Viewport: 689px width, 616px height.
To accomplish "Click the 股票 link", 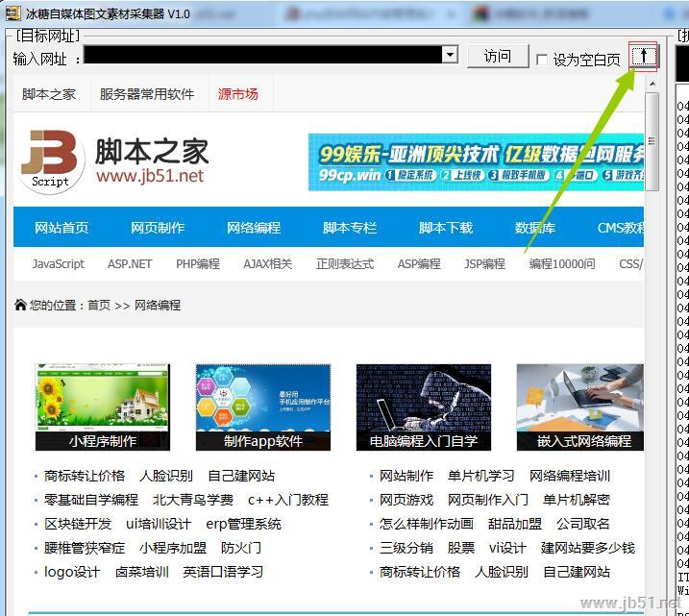I will 461,548.
